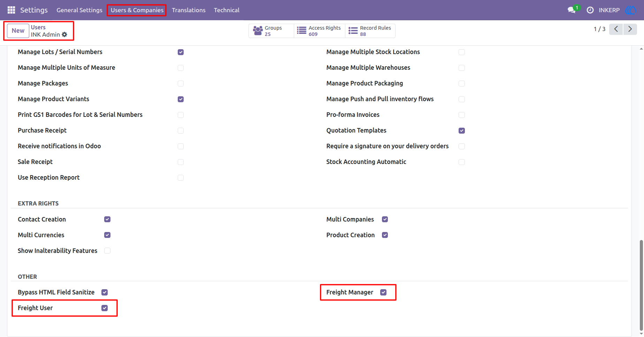Screen dimensions: 644x337
Task: Open the General Settings menu
Action: [x=79, y=10]
